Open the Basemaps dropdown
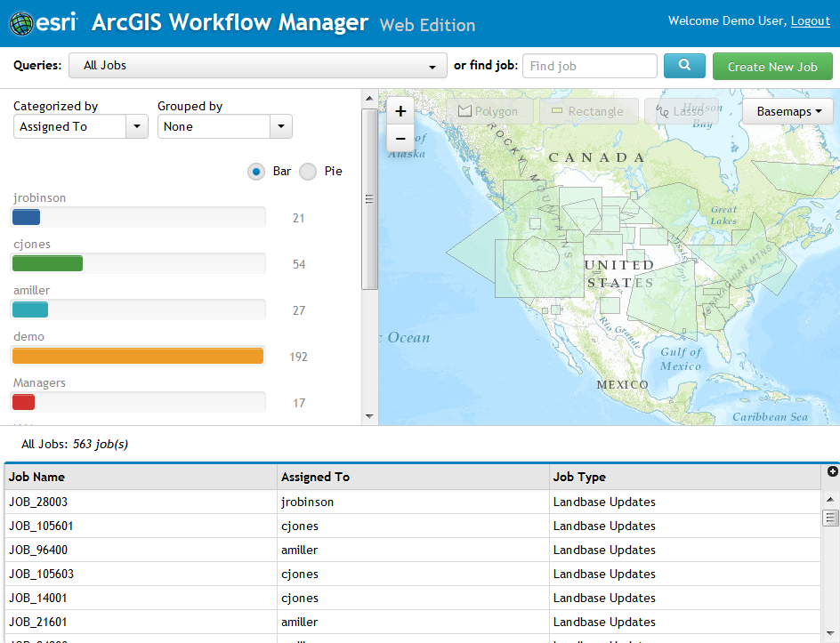This screenshot has width=840, height=643. pyautogui.click(x=788, y=111)
